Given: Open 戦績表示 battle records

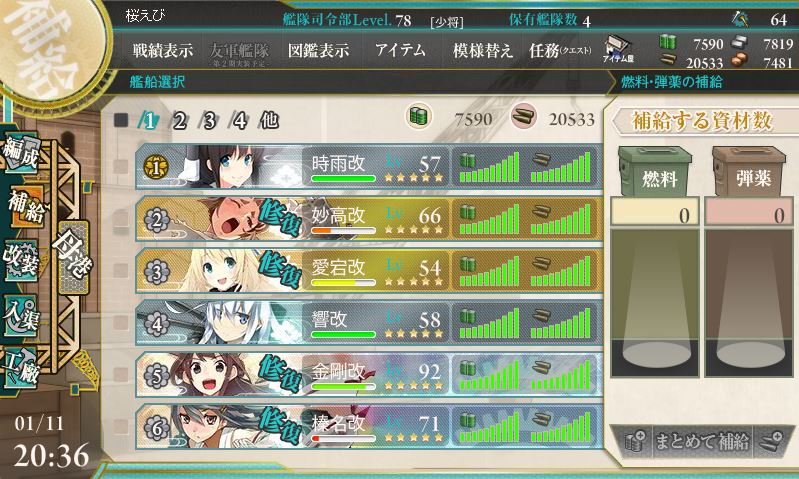Looking at the screenshot, I should pos(163,50).
